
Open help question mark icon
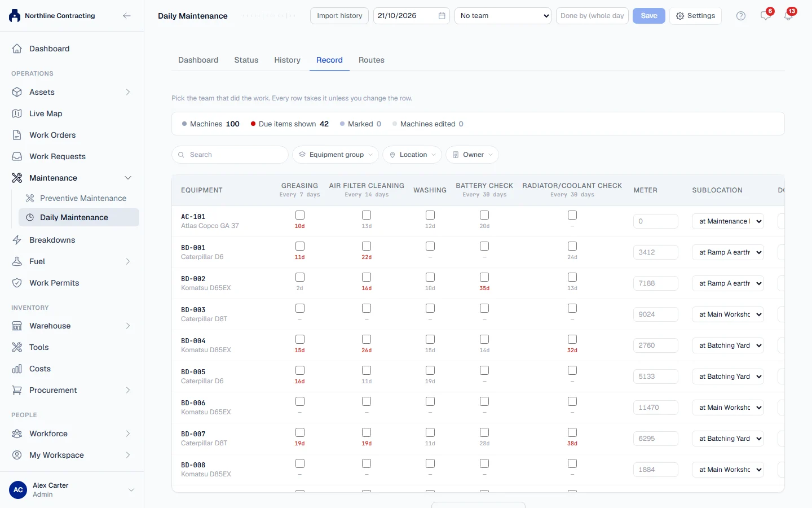click(x=741, y=16)
